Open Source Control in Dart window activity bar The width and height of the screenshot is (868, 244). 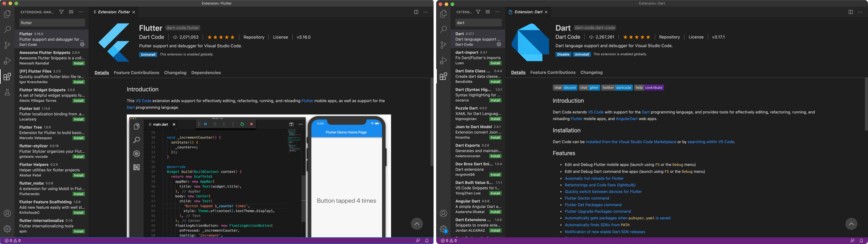pyautogui.click(x=443, y=45)
